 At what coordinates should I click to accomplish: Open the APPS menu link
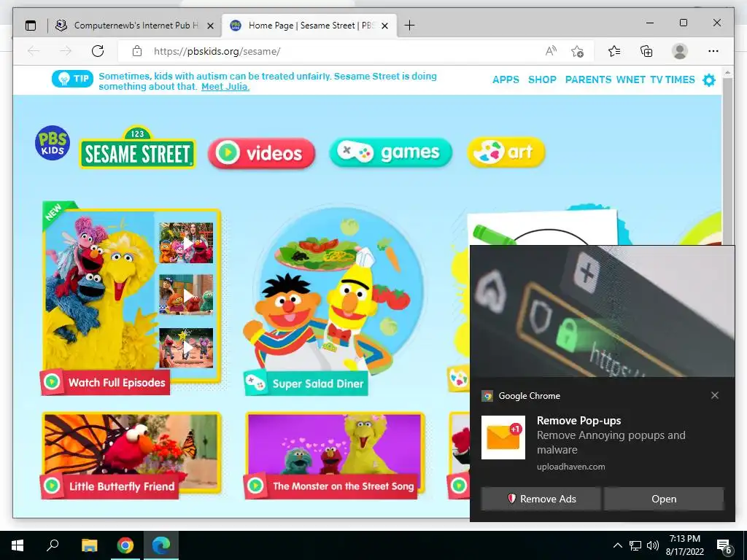coord(506,80)
